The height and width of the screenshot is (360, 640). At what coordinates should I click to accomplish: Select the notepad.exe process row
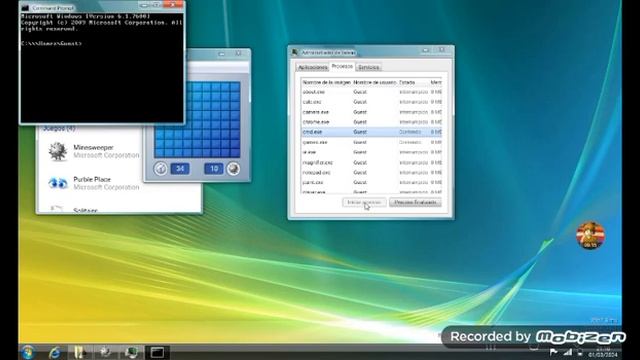tap(371, 172)
